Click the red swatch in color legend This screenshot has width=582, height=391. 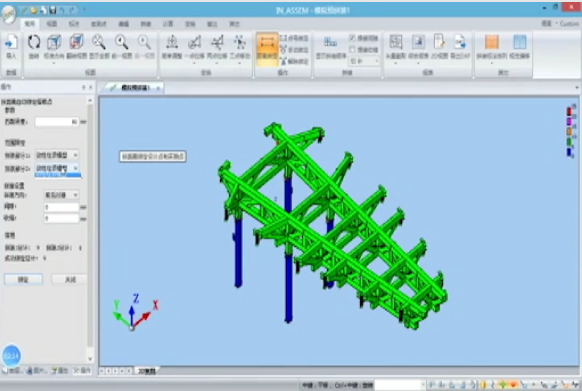point(569,111)
